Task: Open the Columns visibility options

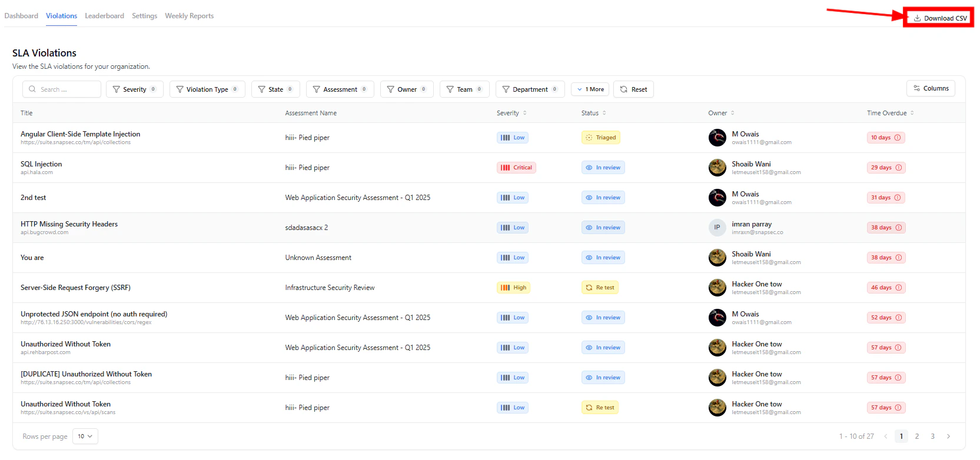Action: 931,88
